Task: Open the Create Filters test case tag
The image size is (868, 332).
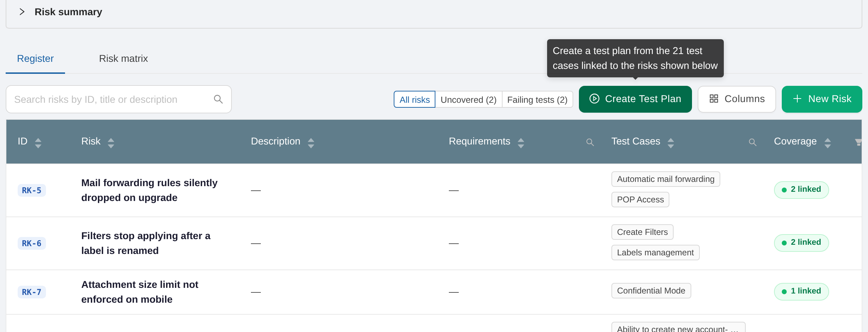Action: 643,232
